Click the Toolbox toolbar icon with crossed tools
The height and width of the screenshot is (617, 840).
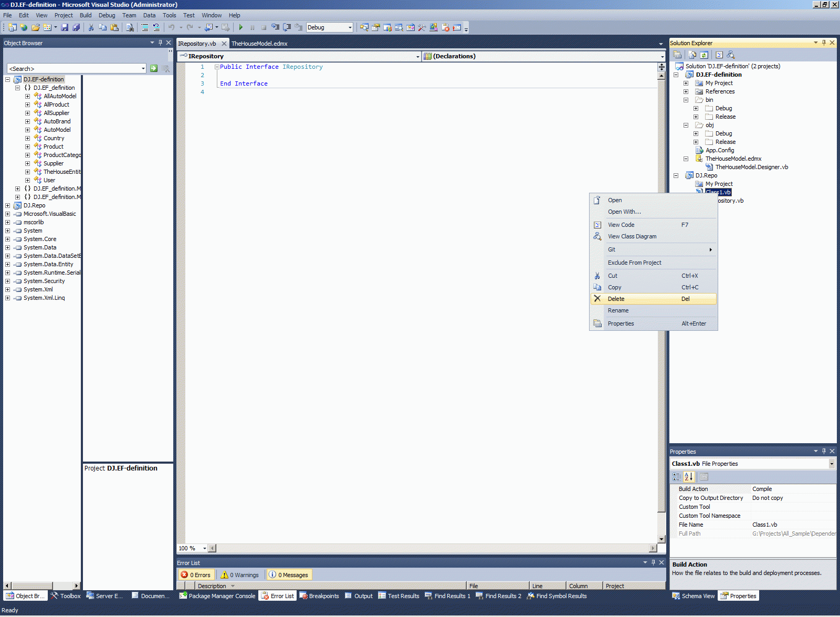point(422,27)
